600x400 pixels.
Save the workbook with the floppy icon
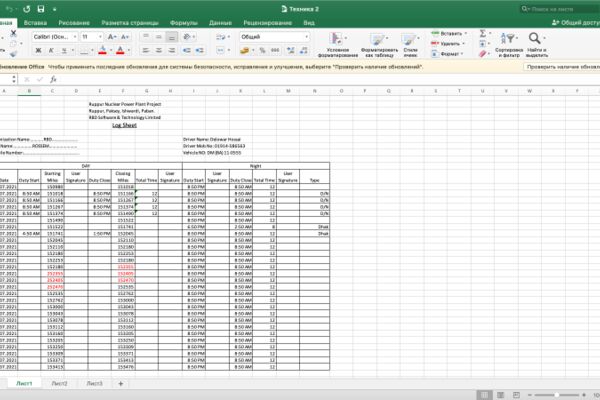tap(41, 9)
